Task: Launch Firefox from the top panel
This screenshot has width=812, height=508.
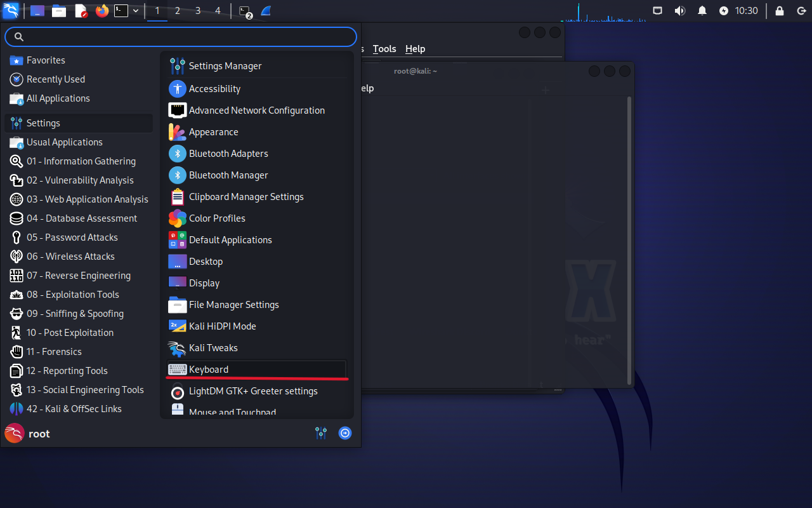Action: (x=102, y=11)
